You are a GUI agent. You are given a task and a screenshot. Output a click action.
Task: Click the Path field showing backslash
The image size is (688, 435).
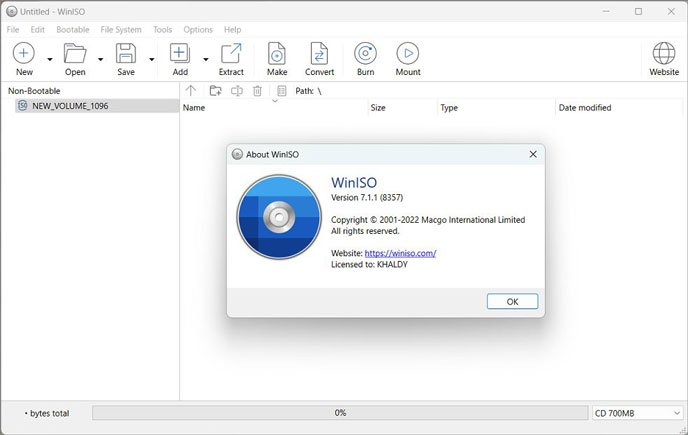(x=308, y=91)
